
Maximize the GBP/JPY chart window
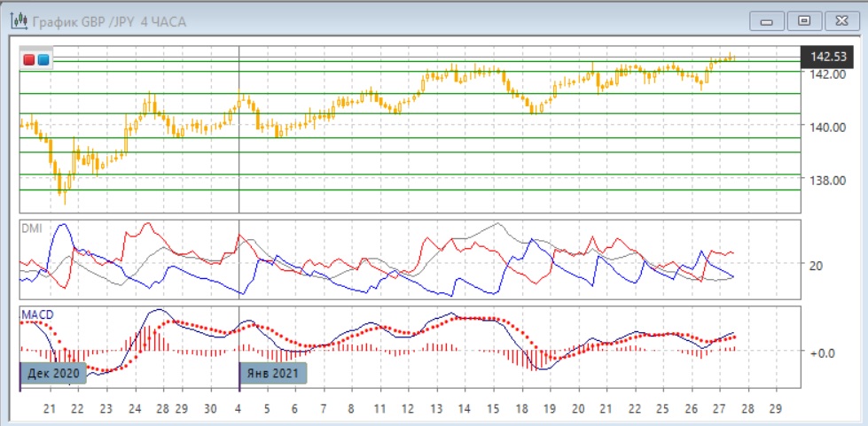tap(804, 20)
